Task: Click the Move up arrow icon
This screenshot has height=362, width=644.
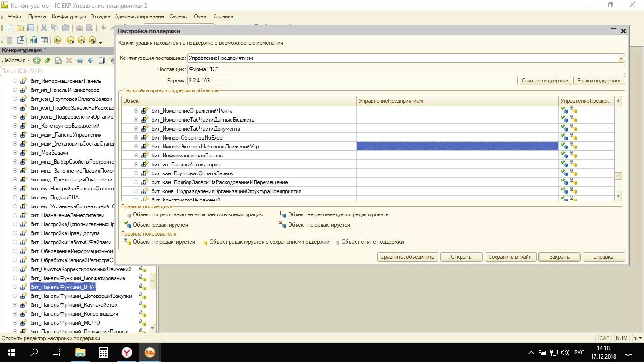Action: [80, 60]
